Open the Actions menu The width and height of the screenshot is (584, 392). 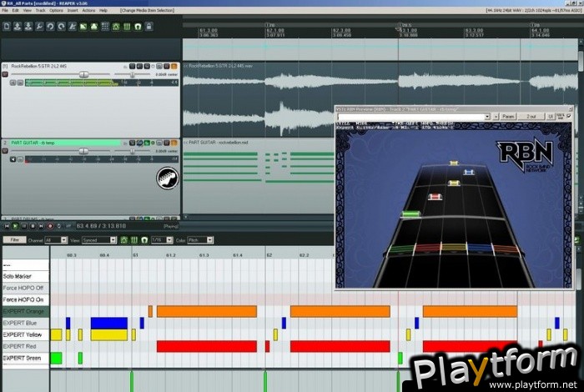[88, 10]
